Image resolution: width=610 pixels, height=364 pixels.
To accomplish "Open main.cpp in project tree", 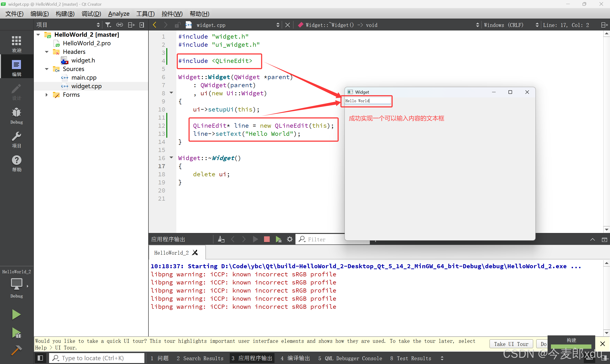I will click(x=84, y=77).
